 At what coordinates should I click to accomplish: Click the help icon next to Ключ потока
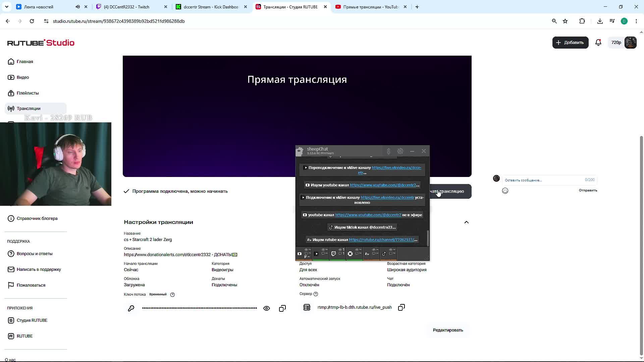point(172,295)
